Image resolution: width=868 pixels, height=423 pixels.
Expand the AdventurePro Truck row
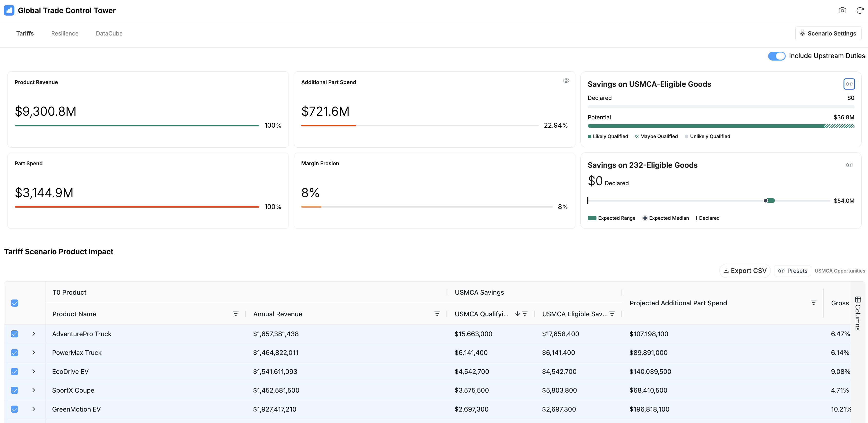34,334
